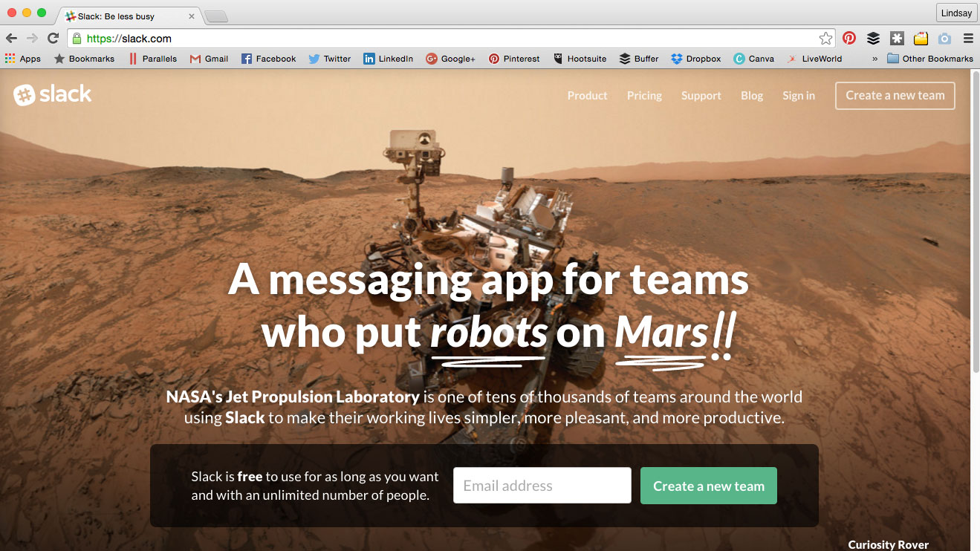980x551 pixels.
Task: Open the Lindsay profile switcher button
Action: click(956, 13)
